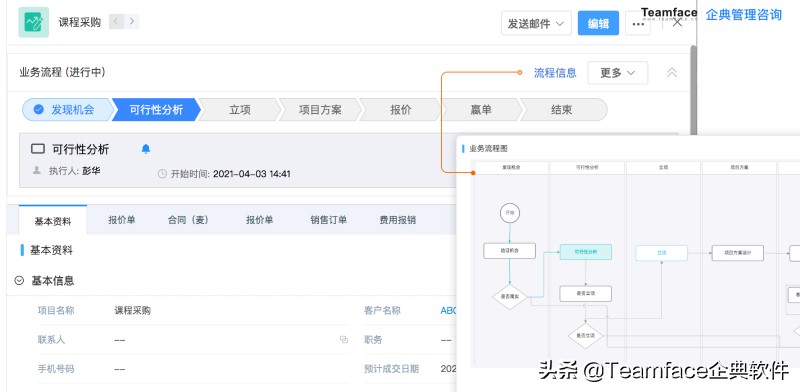Screen dimensions: 800x392
Task: Click the 预计成交日期 field label
Action: click(x=391, y=369)
